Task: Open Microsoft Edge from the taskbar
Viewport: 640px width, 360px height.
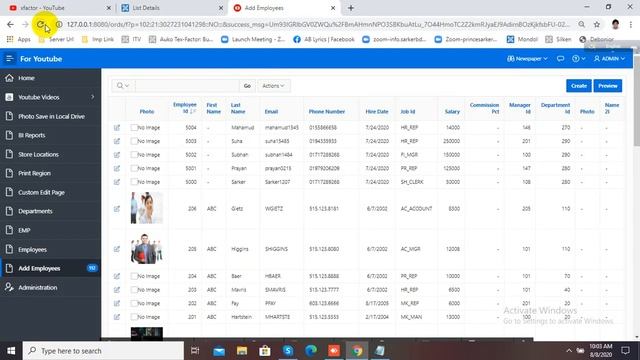Action: (x=311, y=351)
